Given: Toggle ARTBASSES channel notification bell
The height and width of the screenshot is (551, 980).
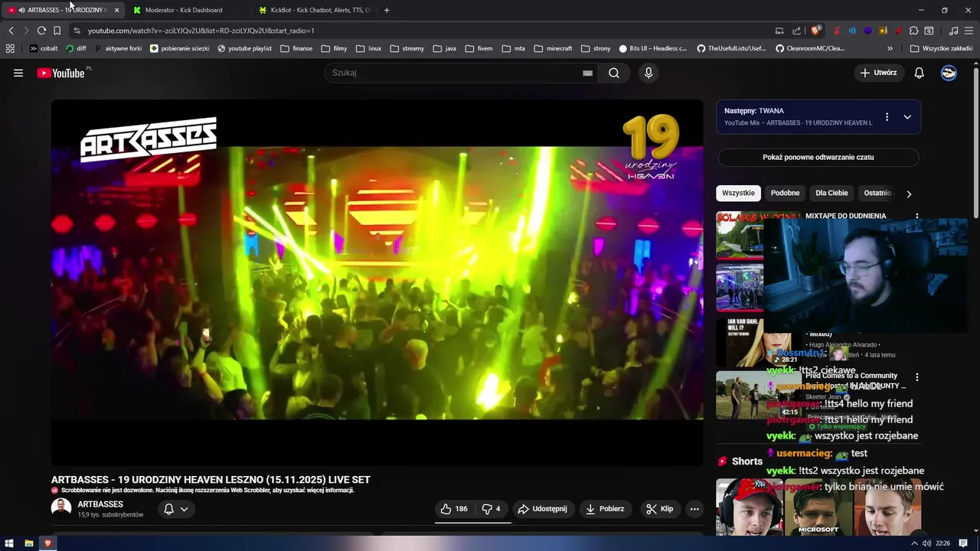Looking at the screenshot, I should [168, 509].
